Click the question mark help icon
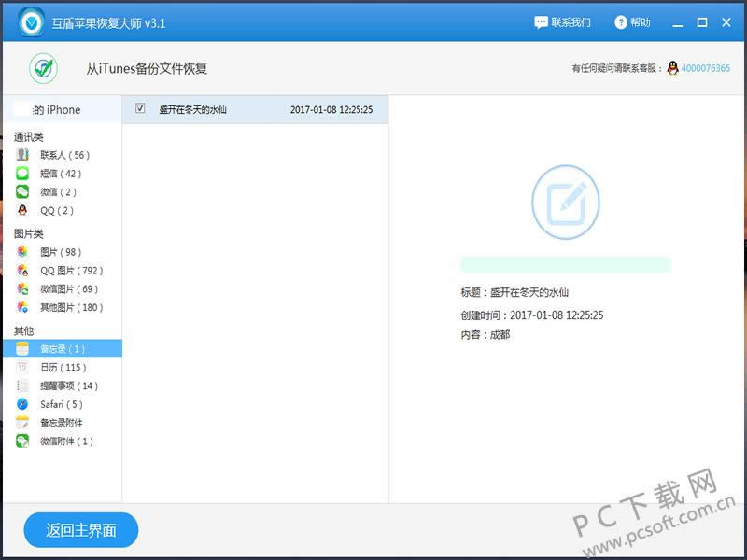Image resolution: width=747 pixels, height=560 pixels. tap(621, 22)
